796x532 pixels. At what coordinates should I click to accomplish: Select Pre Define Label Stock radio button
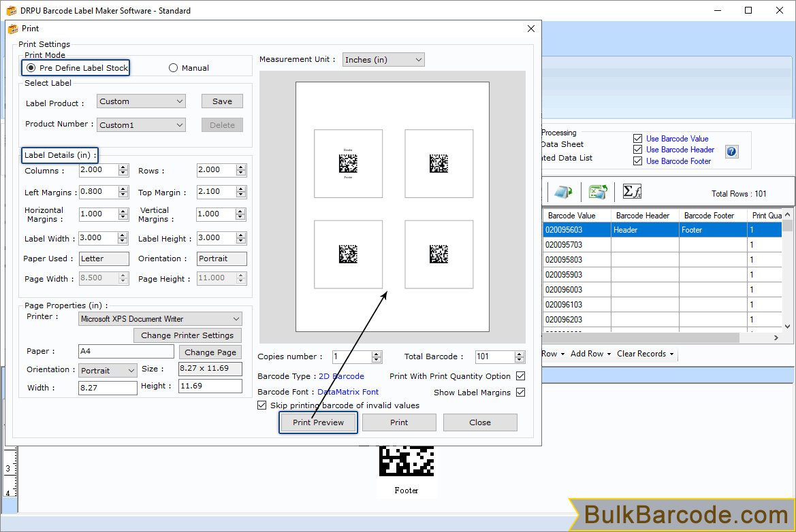click(x=31, y=67)
